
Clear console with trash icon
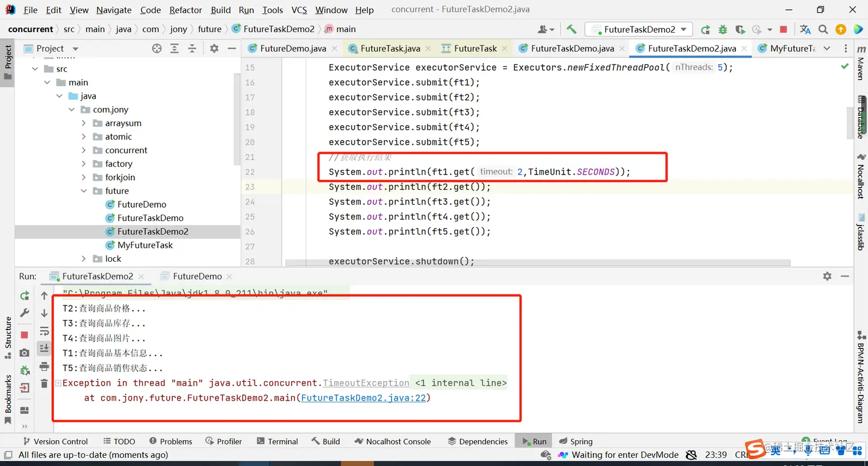44,383
